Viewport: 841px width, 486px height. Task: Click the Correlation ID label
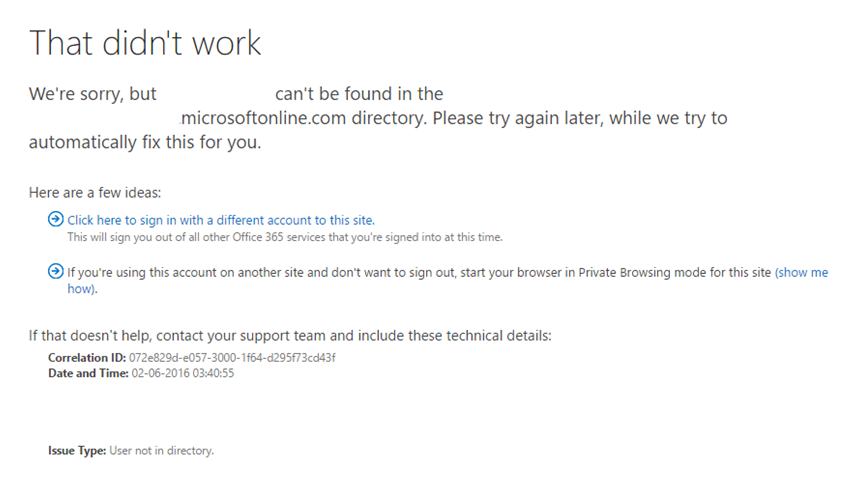[x=87, y=357]
